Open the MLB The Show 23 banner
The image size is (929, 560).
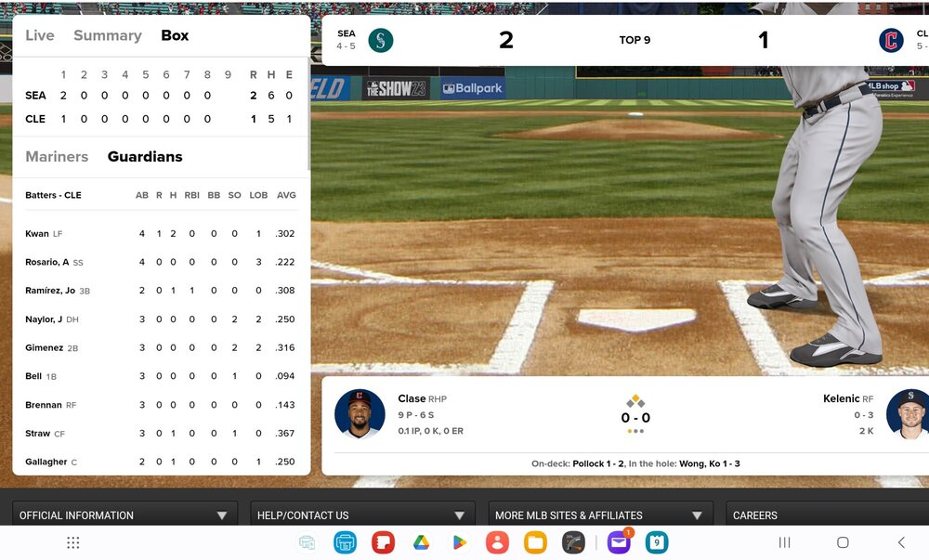[396, 88]
